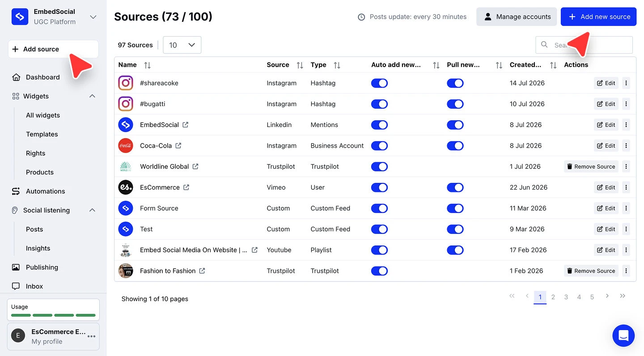Open Templates in sidebar
Screen dimensions: 644x356
[42, 134]
